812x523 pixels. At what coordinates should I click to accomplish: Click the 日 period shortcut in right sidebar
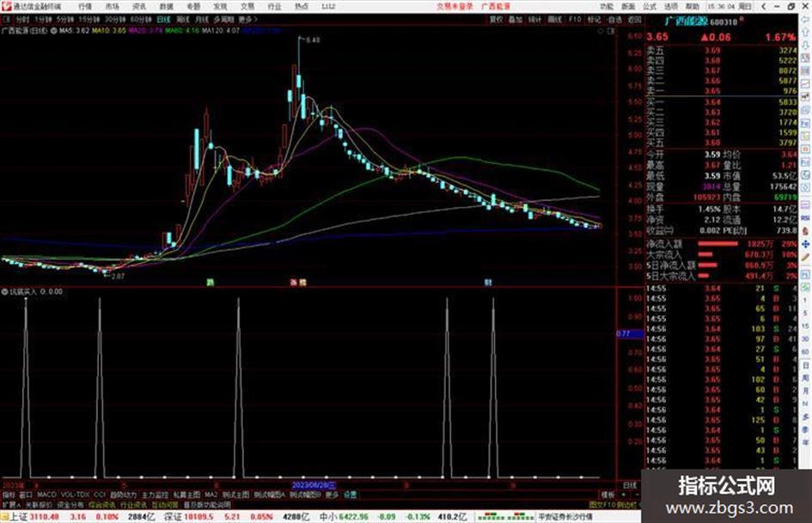pyautogui.click(x=806, y=366)
